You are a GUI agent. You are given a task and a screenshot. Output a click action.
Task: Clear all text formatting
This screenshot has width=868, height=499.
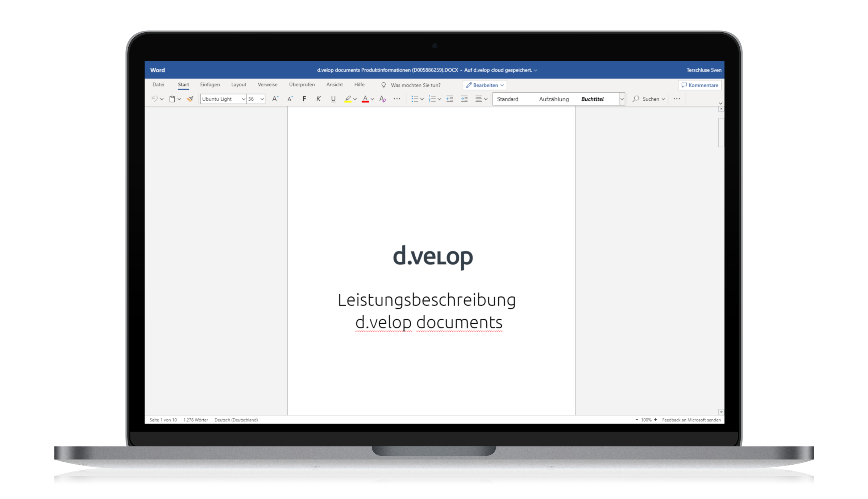383,99
